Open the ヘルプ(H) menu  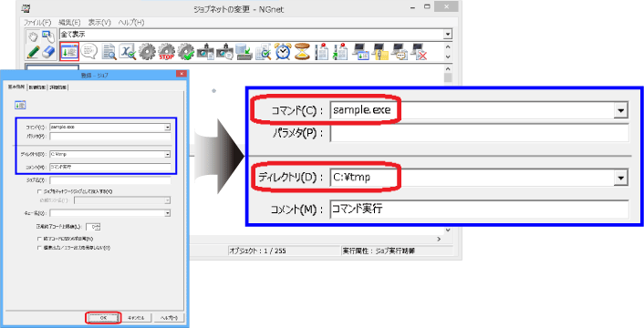(131, 23)
